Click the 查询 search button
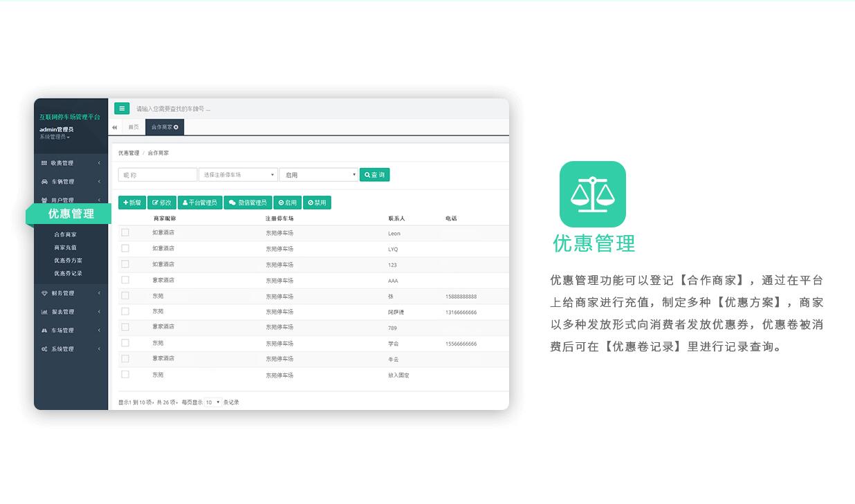Screen dimensions: 855x504 374,175
